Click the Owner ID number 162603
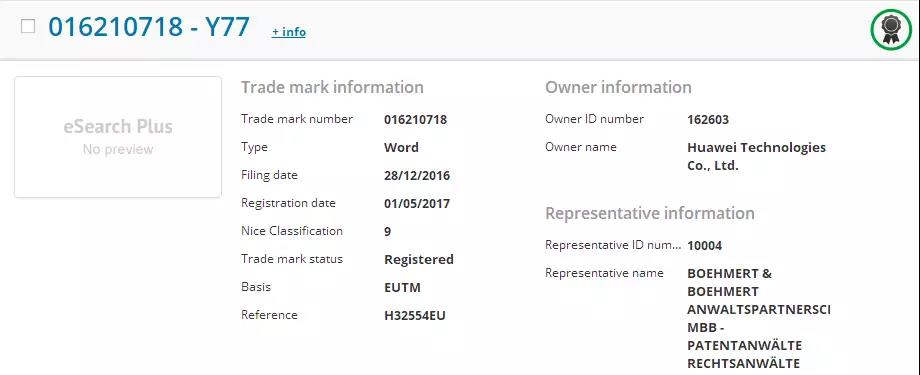This screenshot has width=920, height=375. coord(708,120)
